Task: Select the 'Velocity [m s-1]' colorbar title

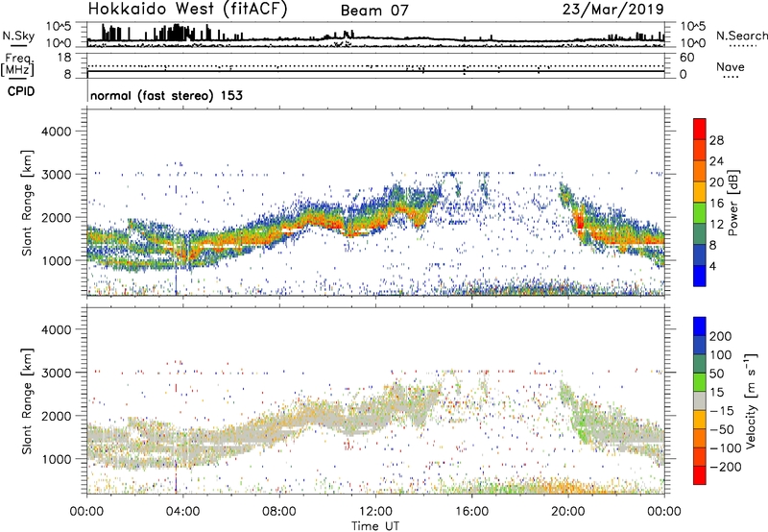Action: point(750,400)
